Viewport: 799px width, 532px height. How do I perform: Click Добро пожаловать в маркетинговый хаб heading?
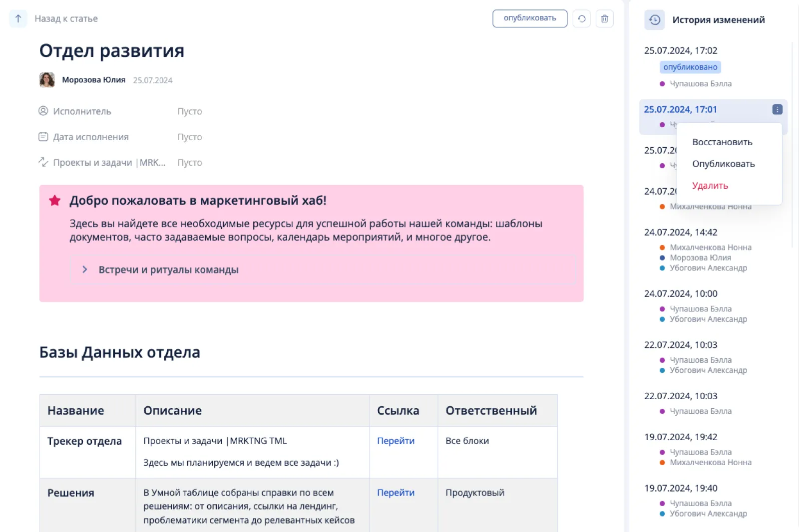coord(198,201)
